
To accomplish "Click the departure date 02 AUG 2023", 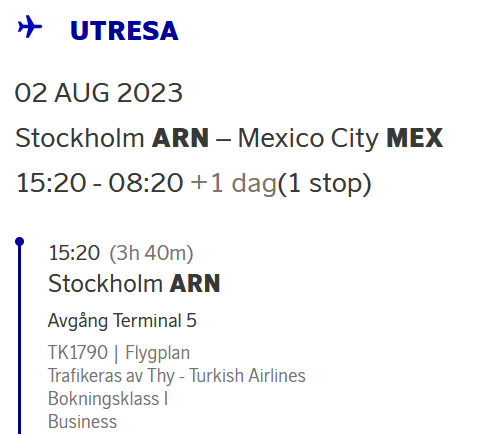I will (x=99, y=93).
